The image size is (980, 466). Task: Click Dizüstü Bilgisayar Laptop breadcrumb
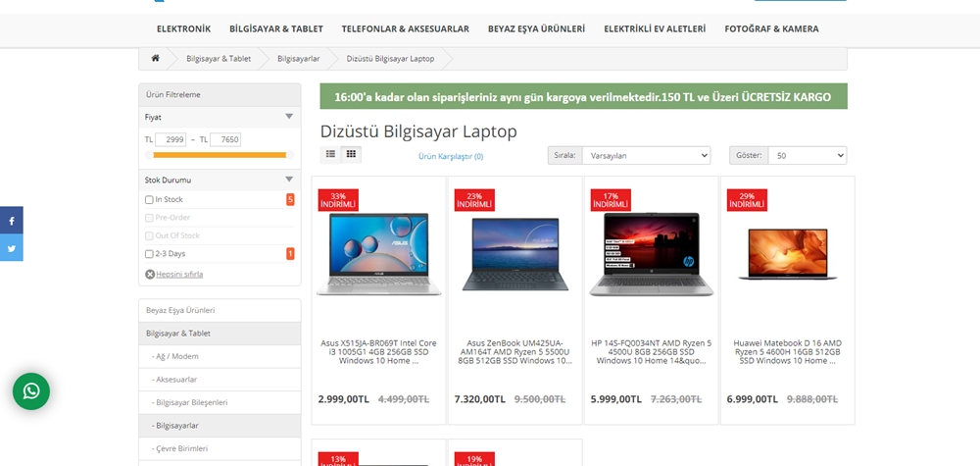[391, 58]
